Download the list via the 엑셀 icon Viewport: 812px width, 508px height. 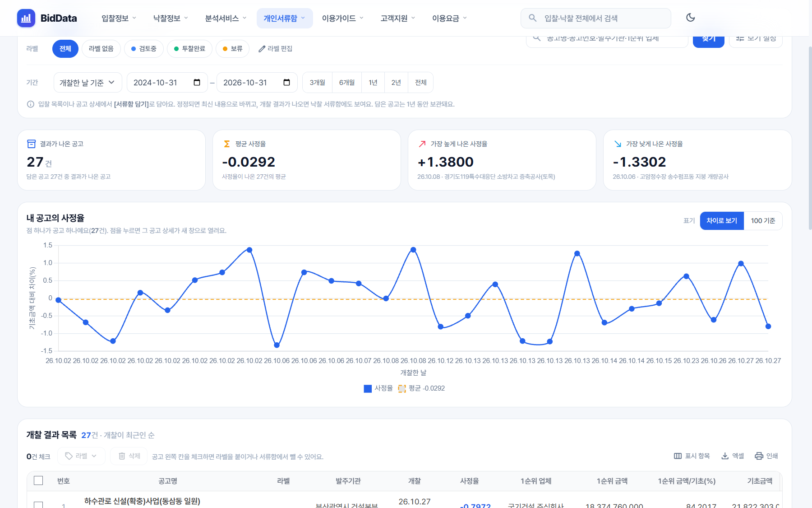725,456
